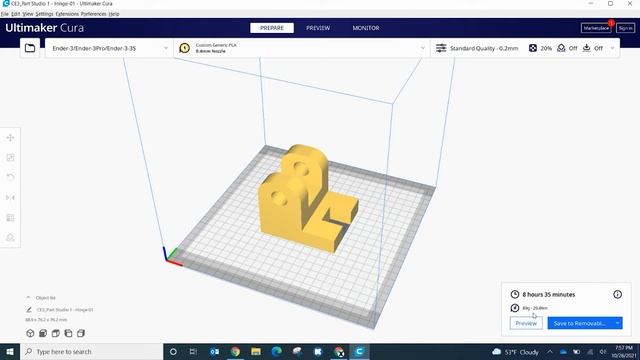This screenshot has width=640, height=360.
Task: Open Per Model Settings tool
Action: pos(11,218)
